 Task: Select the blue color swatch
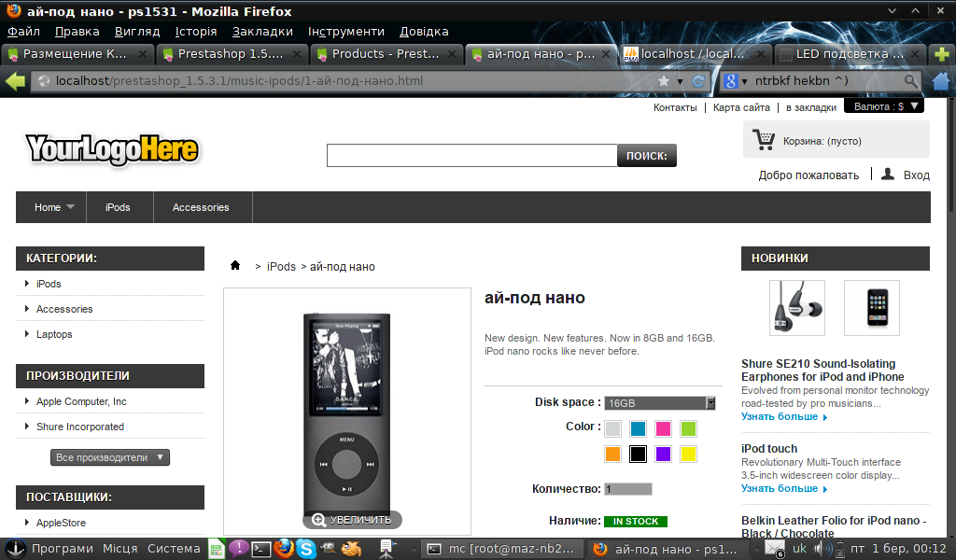click(x=638, y=429)
